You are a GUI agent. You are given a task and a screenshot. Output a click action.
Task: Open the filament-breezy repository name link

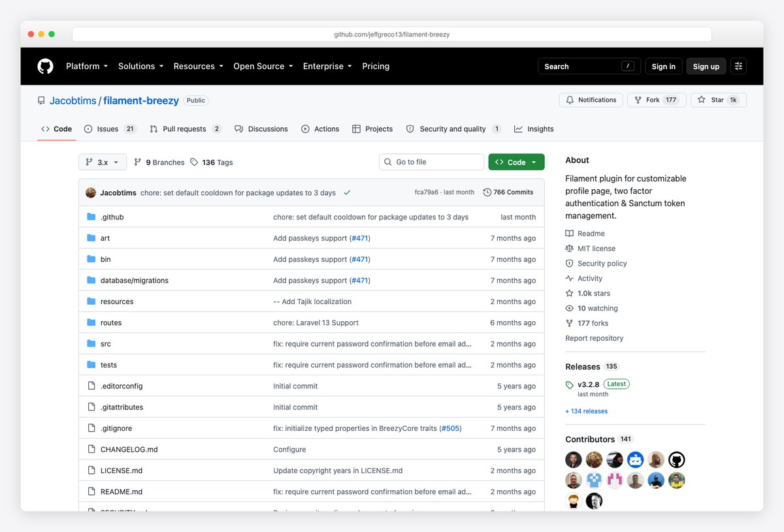coord(141,101)
